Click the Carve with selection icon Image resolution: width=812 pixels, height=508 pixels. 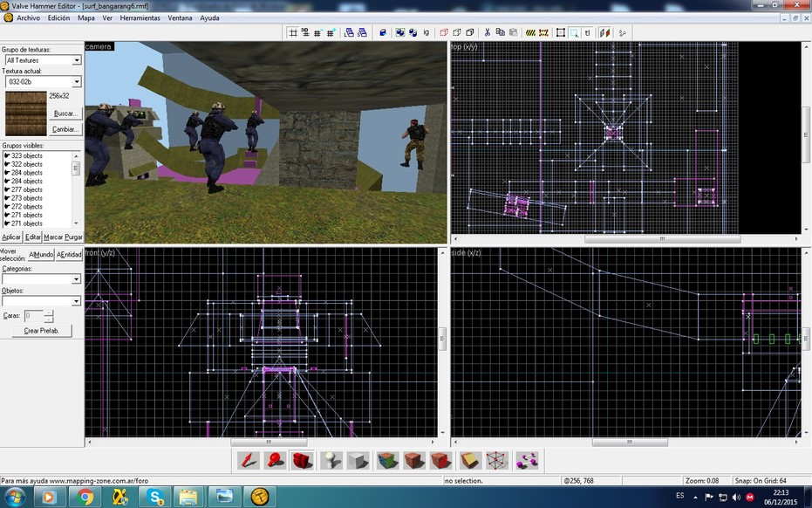383,32
